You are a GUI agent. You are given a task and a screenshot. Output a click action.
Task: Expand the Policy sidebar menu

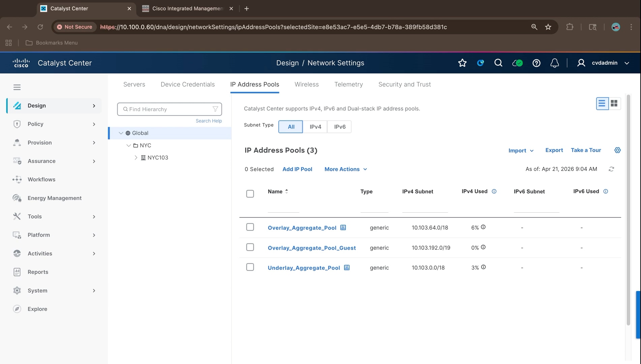(54, 124)
